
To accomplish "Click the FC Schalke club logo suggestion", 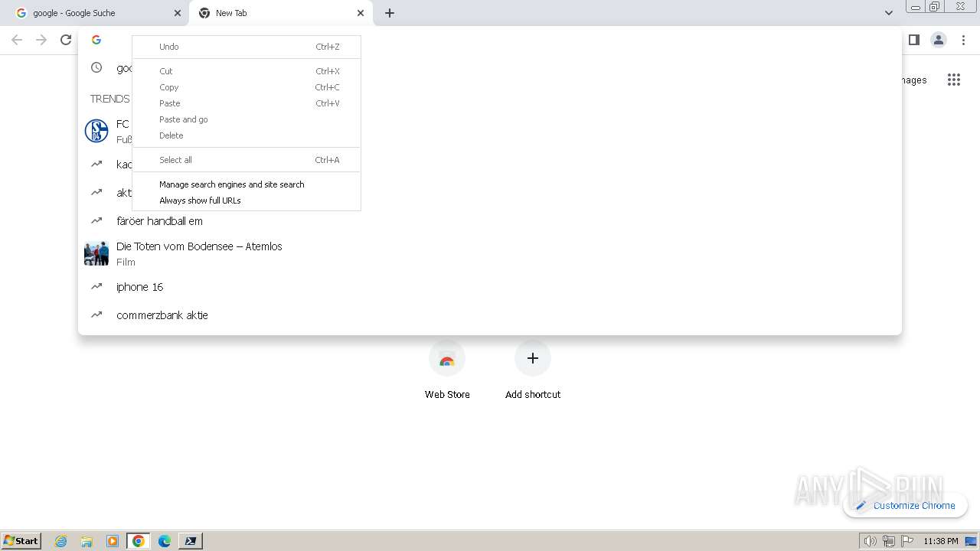I will [96, 131].
